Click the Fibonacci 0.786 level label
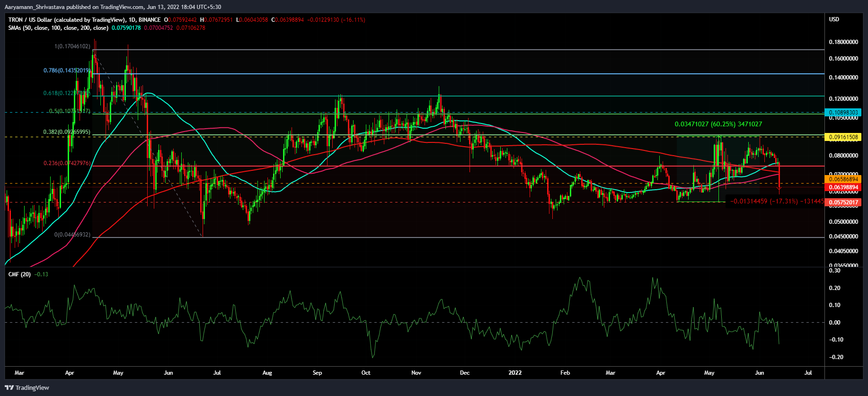 (x=66, y=70)
